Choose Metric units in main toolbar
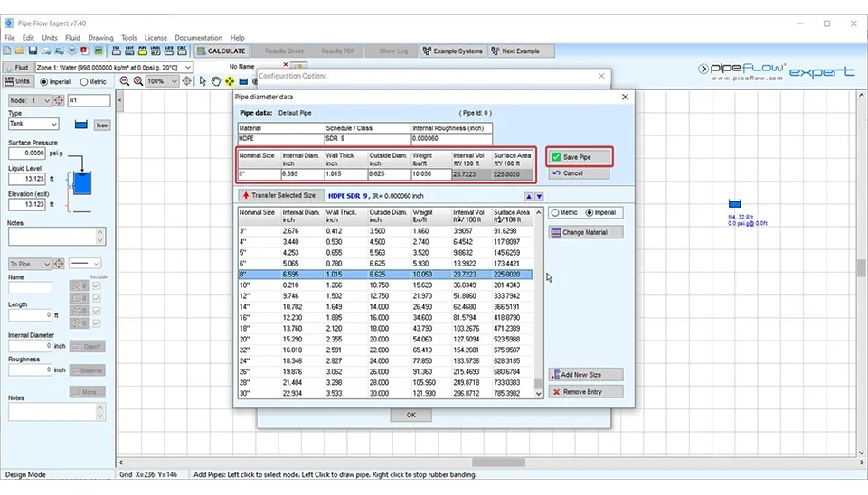868x495 pixels. pos(83,81)
